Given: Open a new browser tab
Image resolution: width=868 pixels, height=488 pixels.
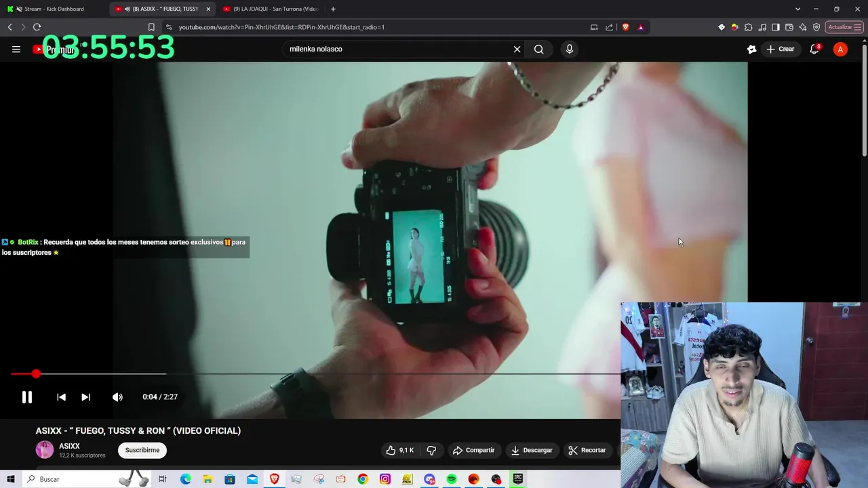Looking at the screenshot, I should [x=333, y=9].
